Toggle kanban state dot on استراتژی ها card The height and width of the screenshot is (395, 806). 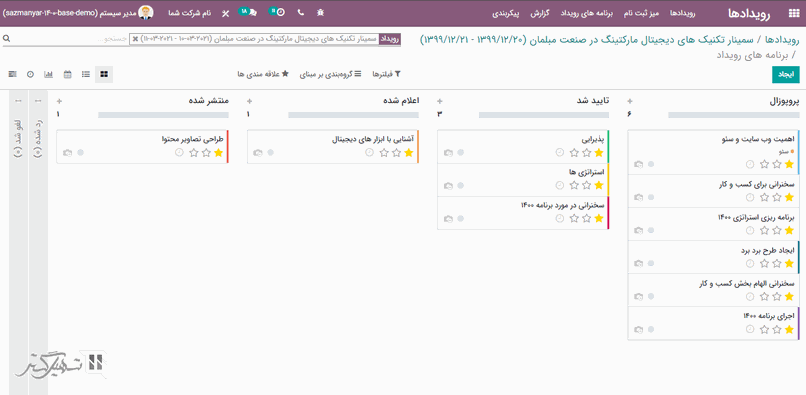tap(461, 185)
